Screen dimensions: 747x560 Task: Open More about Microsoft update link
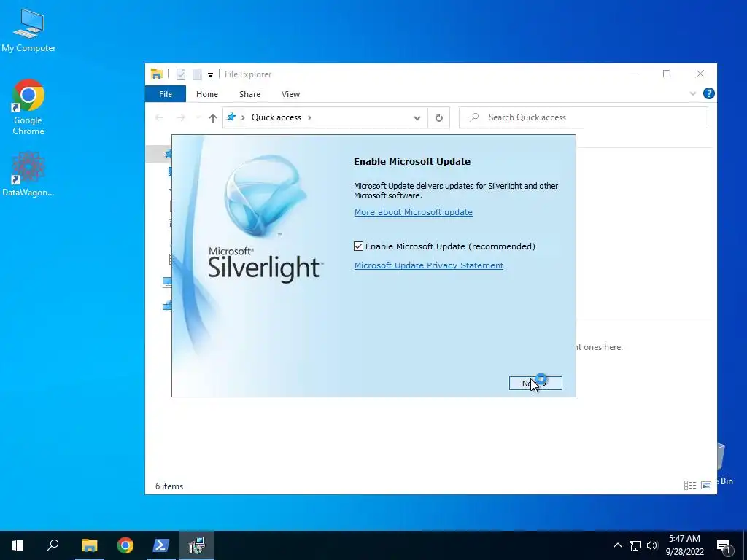point(413,212)
